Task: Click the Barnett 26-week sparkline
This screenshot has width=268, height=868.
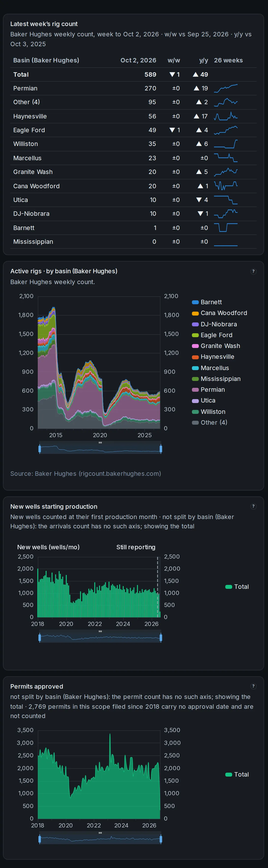Action: 226,228
